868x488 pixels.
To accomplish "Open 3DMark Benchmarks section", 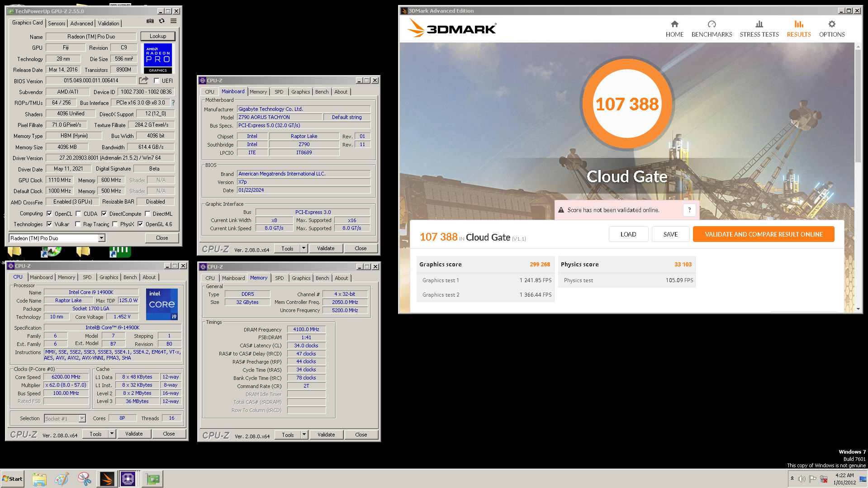I will point(711,29).
